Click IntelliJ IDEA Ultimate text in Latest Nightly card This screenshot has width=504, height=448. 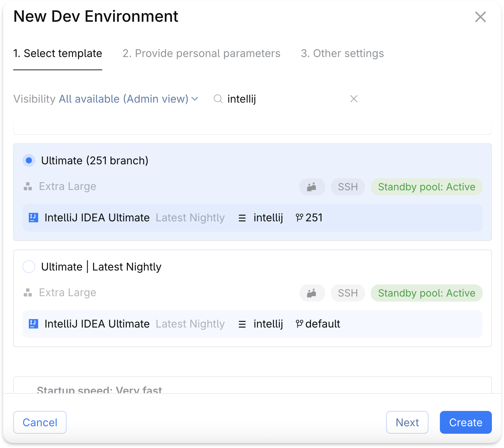coord(97,324)
